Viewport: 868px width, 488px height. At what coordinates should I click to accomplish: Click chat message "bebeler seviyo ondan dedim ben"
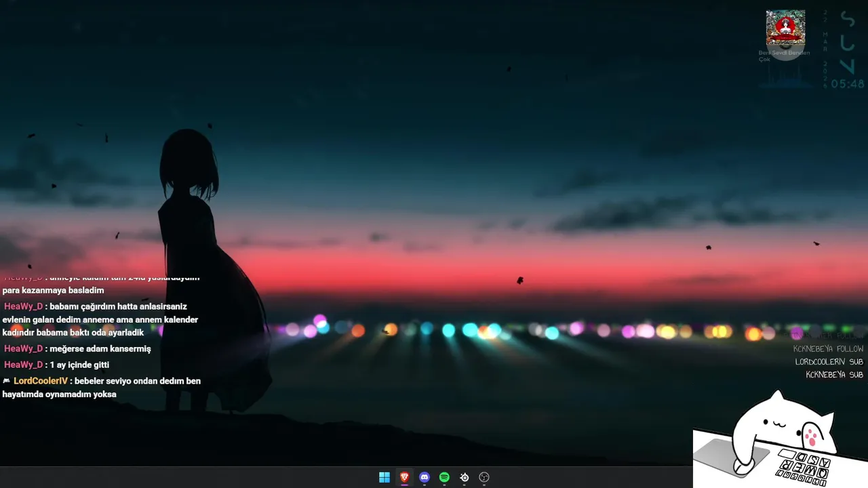(138, 381)
